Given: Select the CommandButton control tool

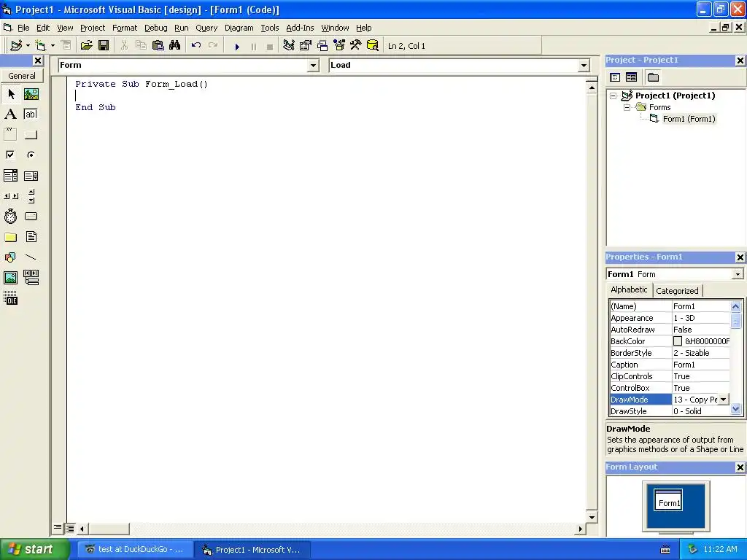Looking at the screenshot, I should (x=31, y=135).
